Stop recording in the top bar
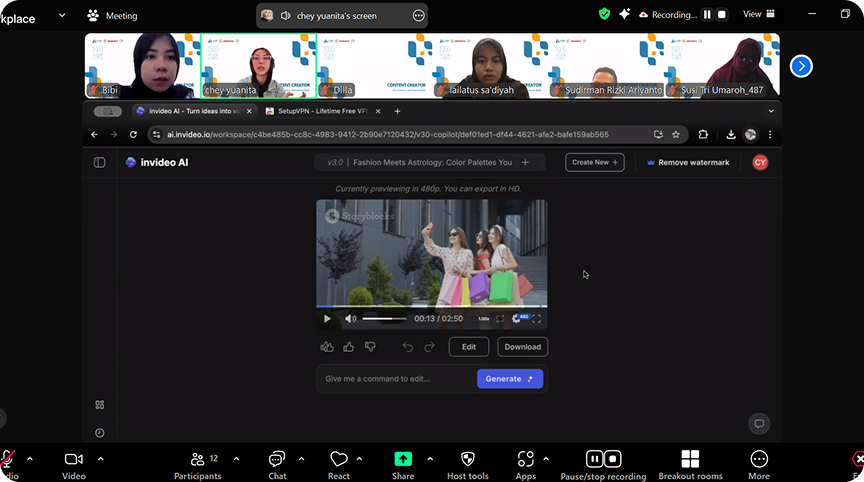The width and height of the screenshot is (864, 482). [721, 15]
